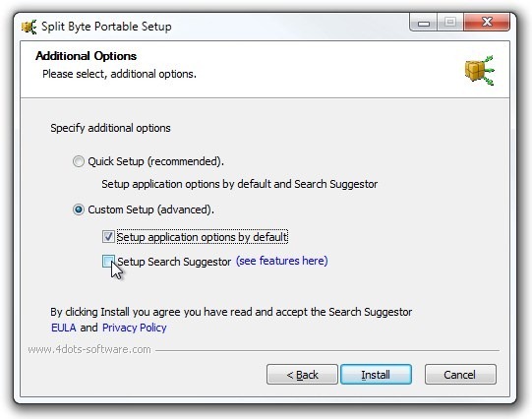This screenshot has width=532, height=419.
Task: Click the "Additional Options" bold heading
Action: (x=86, y=56)
